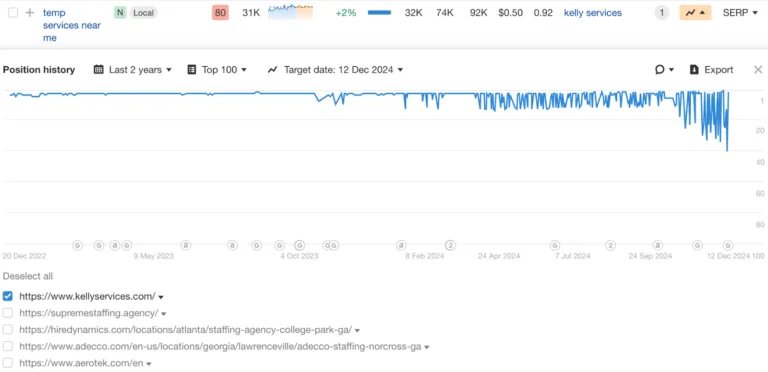The width and height of the screenshot is (768, 372).
Task: Click the Position history heading
Action: point(39,70)
